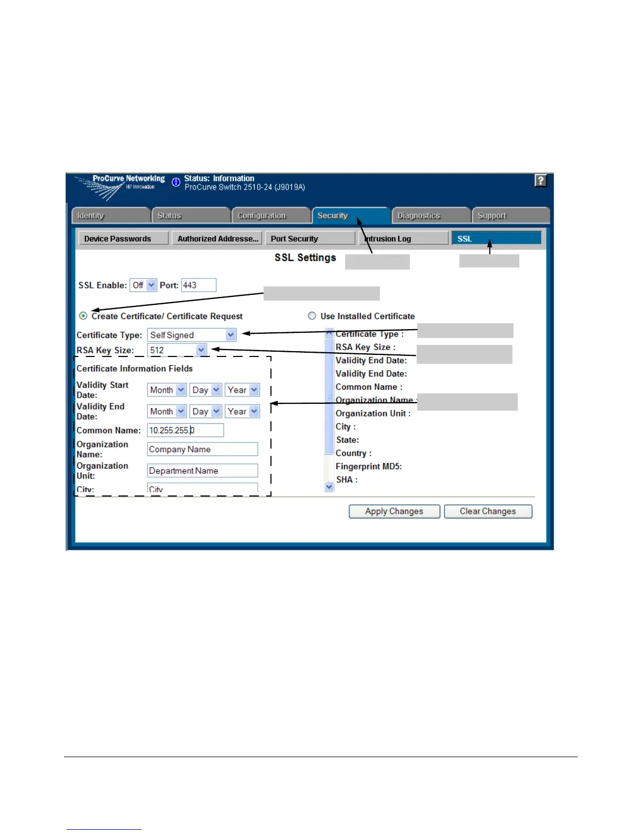The height and width of the screenshot is (834, 644).
Task: Click the Organization Name input field
Action: (x=203, y=449)
